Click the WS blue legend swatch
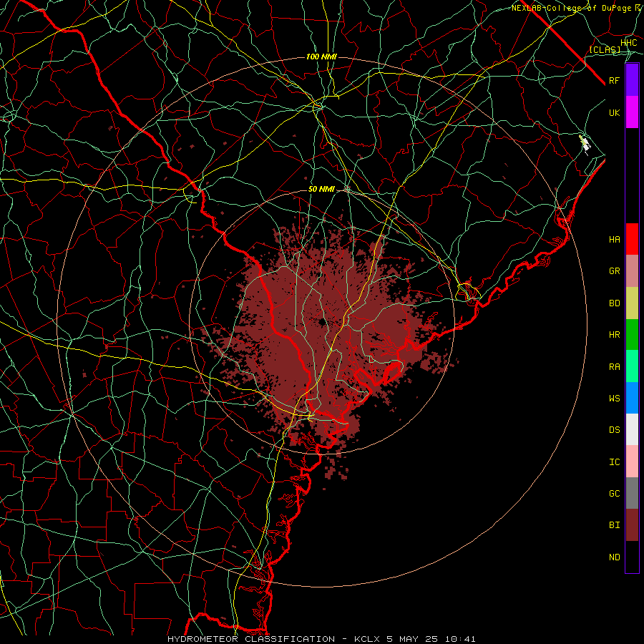Viewport: 644px width, 644px height. coord(632,398)
